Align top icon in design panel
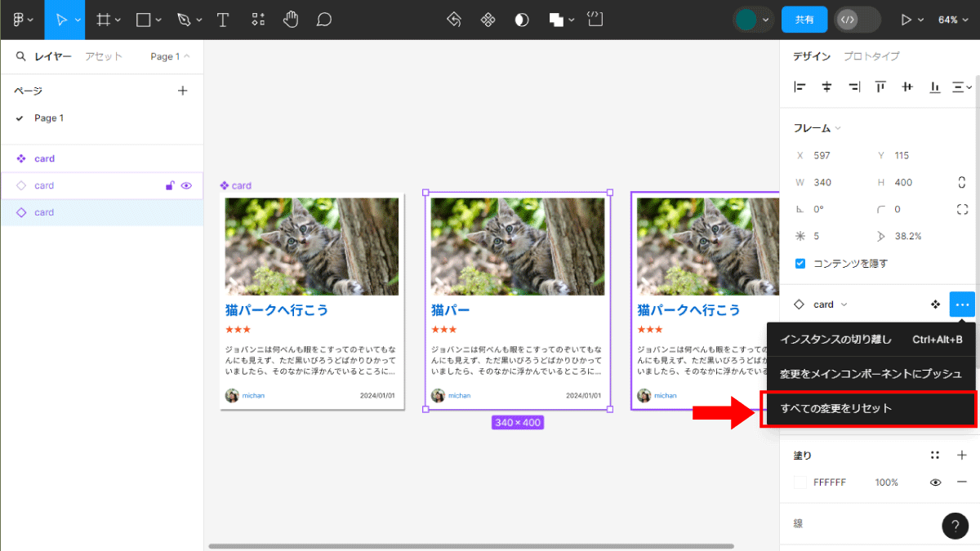 880,87
